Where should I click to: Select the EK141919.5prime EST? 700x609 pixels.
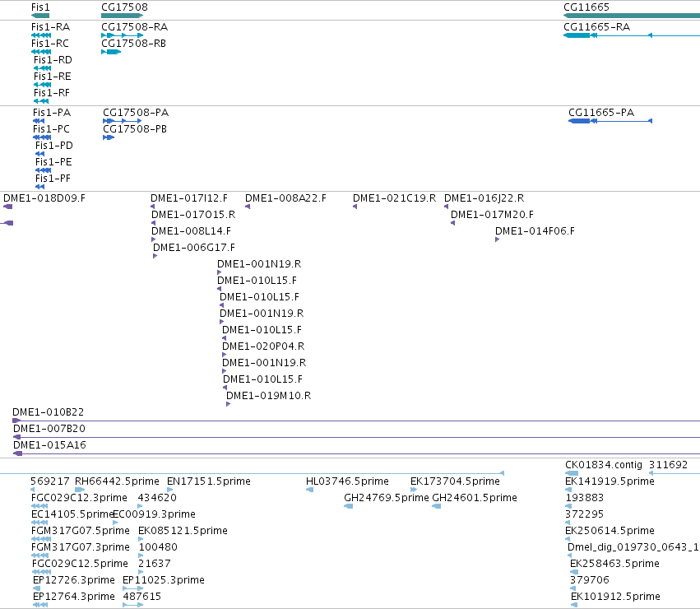point(610,481)
